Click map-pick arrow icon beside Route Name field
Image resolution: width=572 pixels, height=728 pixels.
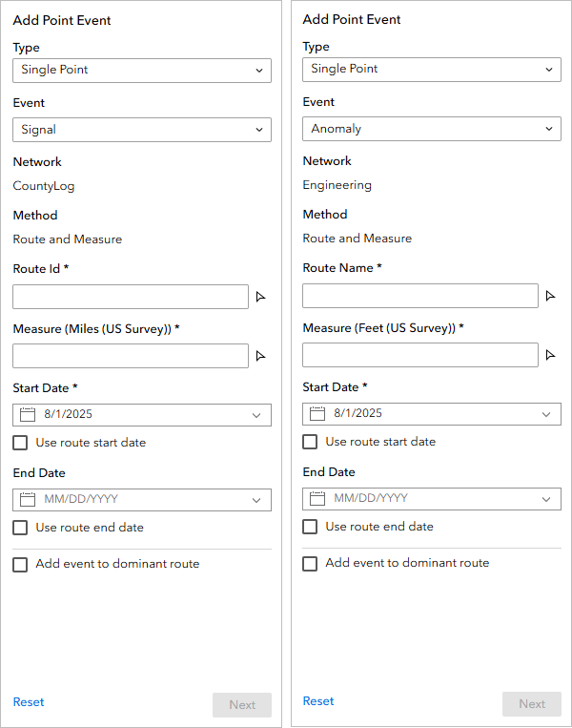pos(550,296)
